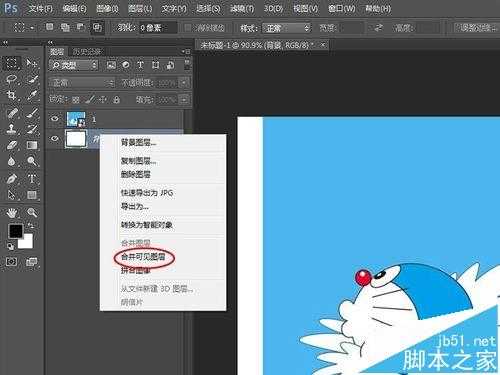Screen dimensions: 500x375
Task: Select the Quick Selection tool
Action: tap(32, 79)
